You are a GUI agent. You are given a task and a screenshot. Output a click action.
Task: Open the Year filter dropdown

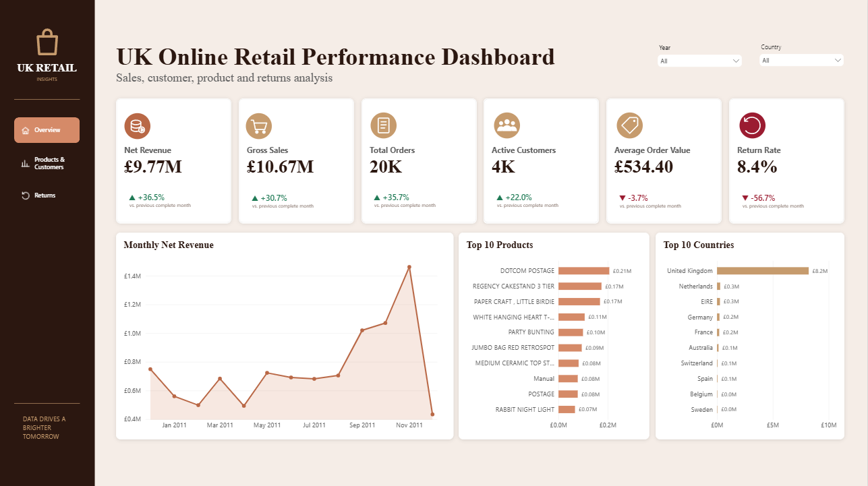coord(699,61)
